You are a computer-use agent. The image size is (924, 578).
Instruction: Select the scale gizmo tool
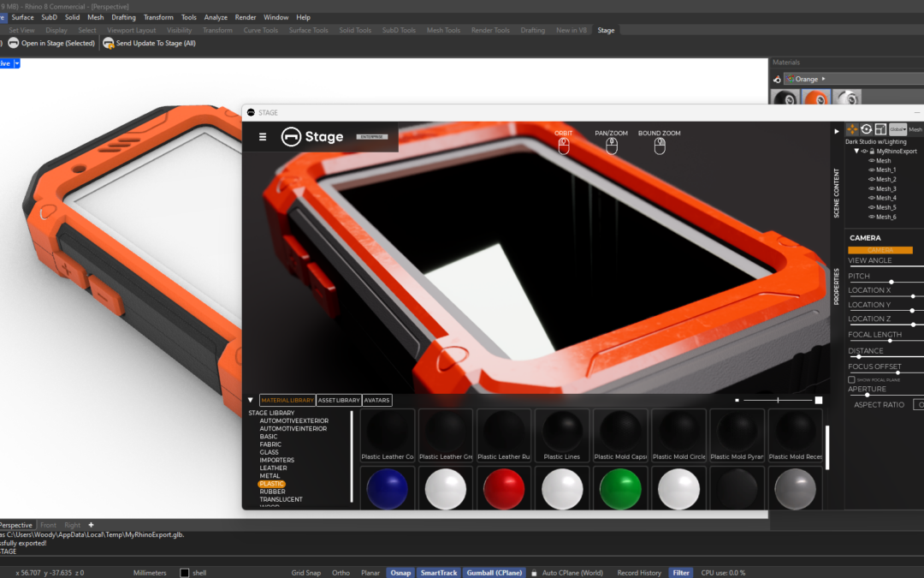click(880, 129)
